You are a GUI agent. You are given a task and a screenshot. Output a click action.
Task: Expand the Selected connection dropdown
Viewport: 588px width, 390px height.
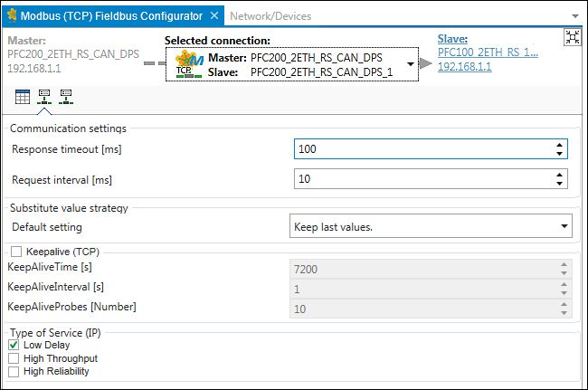click(411, 64)
